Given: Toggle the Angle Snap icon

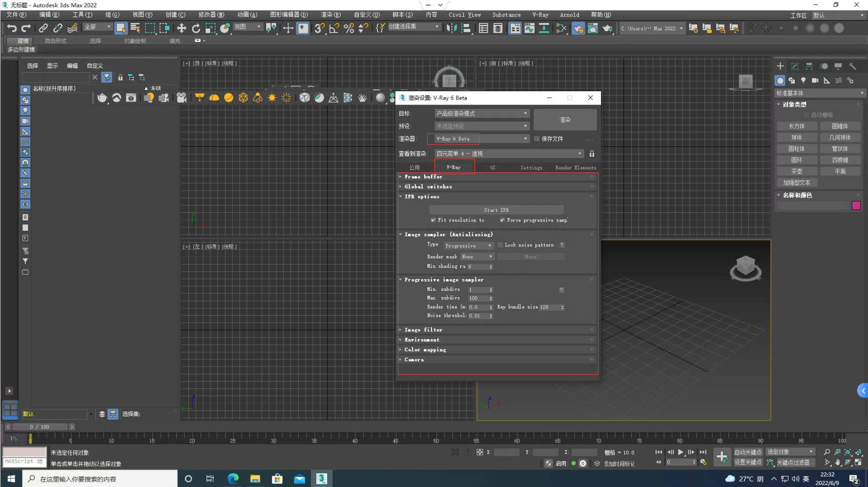Looking at the screenshot, I should point(334,28).
